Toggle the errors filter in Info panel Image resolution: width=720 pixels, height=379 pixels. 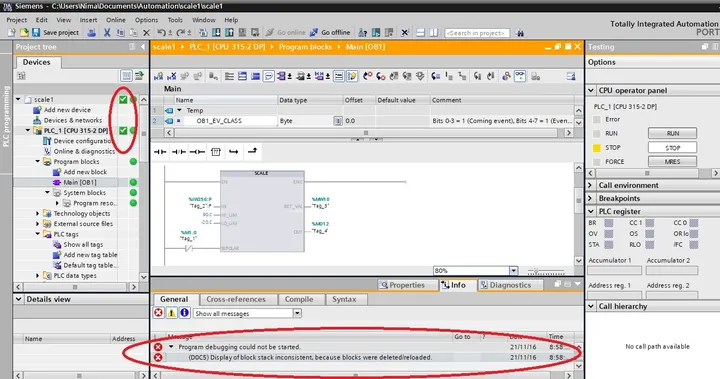point(158,313)
